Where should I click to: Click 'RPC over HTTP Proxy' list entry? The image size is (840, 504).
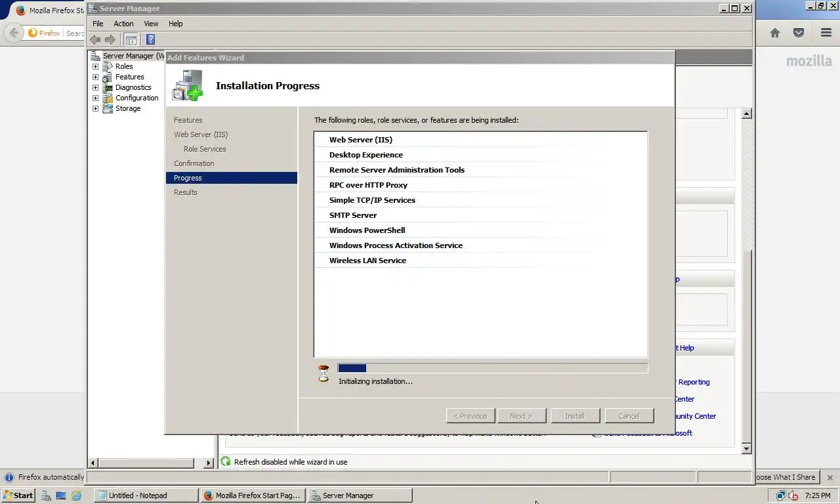click(x=368, y=185)
